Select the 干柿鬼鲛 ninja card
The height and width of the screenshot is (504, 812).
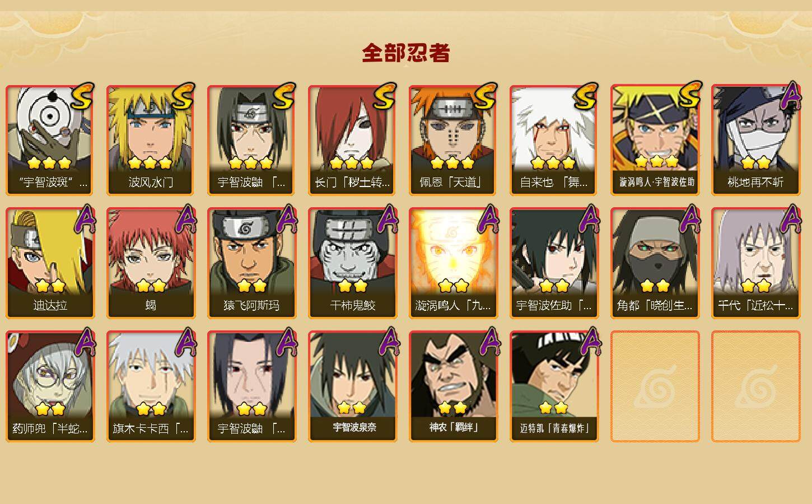(353, 263)
